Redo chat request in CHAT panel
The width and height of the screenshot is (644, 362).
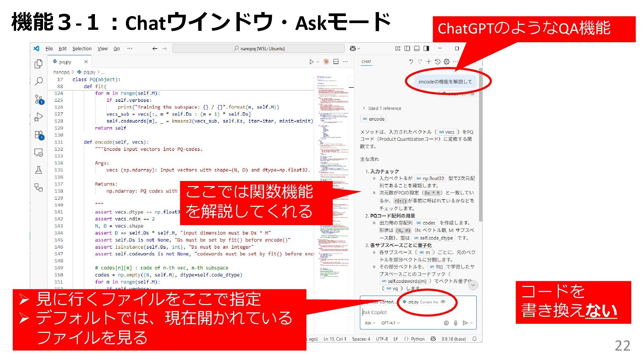(x=420, y=62)
